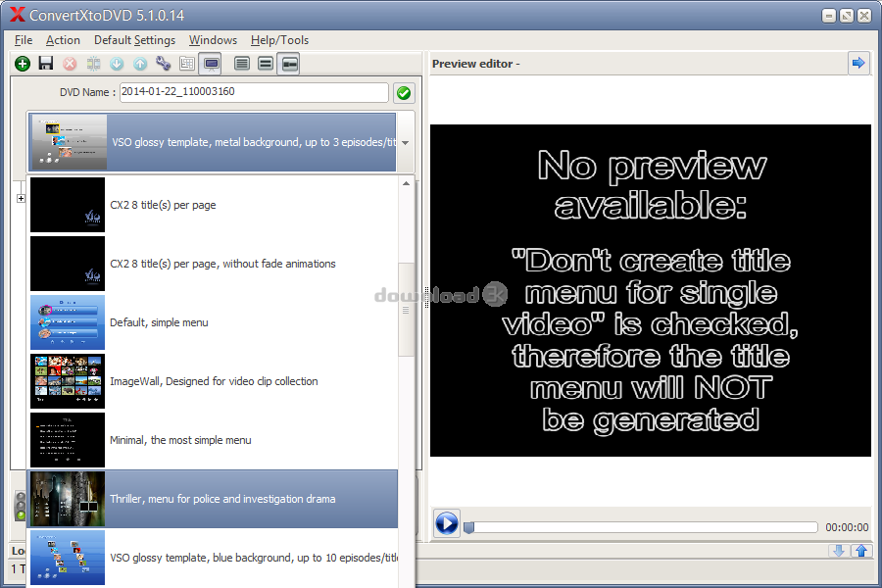Click the splitter grip between panels
This screenshot has width=882, height=588.
point(426,297)
